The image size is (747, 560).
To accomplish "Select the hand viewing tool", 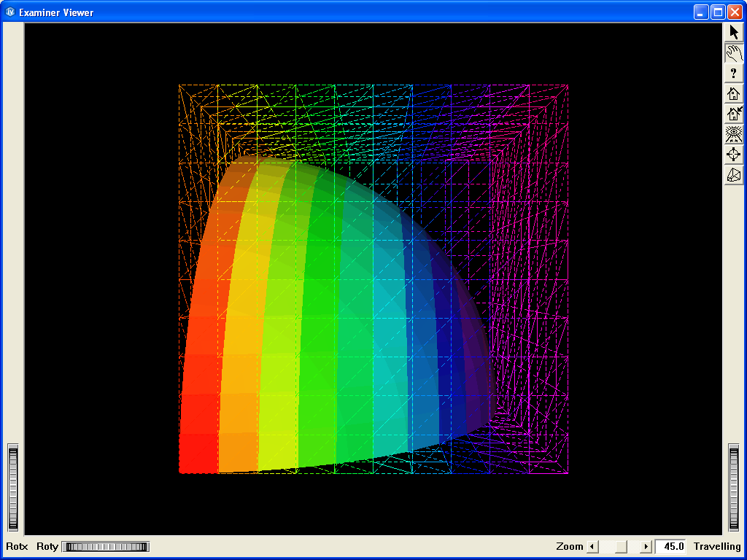I will click(733, 52).
